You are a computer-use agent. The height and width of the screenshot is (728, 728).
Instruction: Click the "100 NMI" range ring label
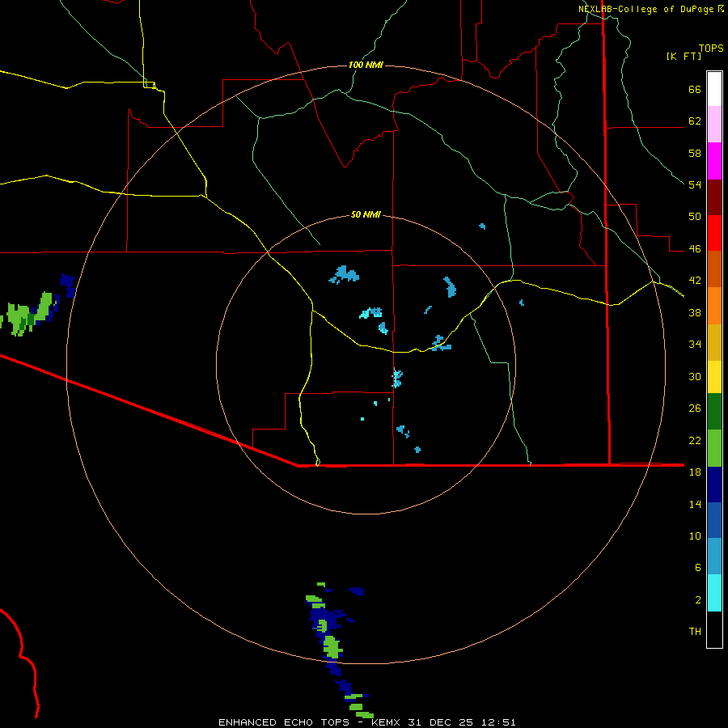point(366,65)
